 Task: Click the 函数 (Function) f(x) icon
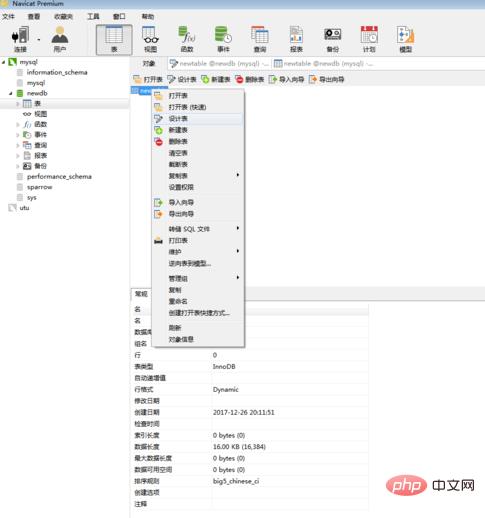[x=187, y=39]
